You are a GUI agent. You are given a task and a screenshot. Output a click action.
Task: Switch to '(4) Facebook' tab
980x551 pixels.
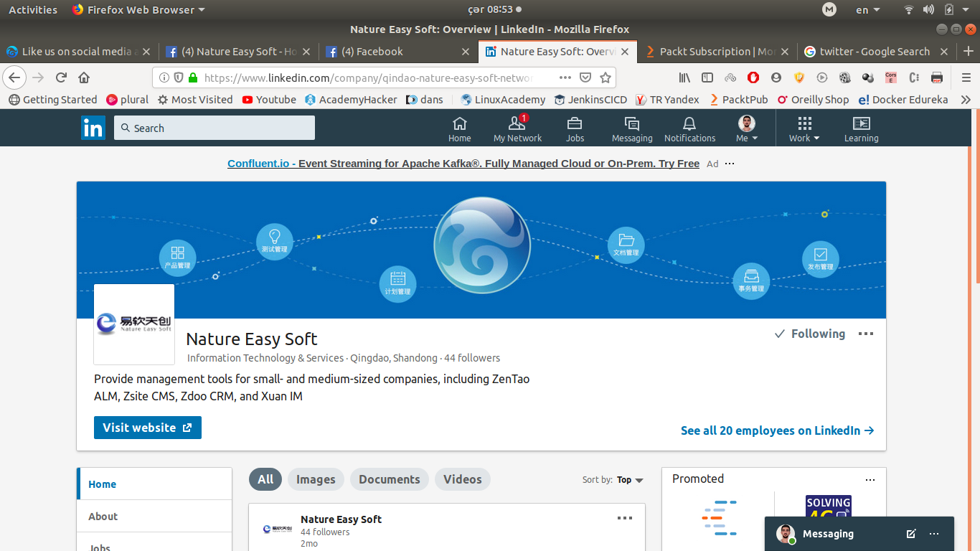(398, 52)
